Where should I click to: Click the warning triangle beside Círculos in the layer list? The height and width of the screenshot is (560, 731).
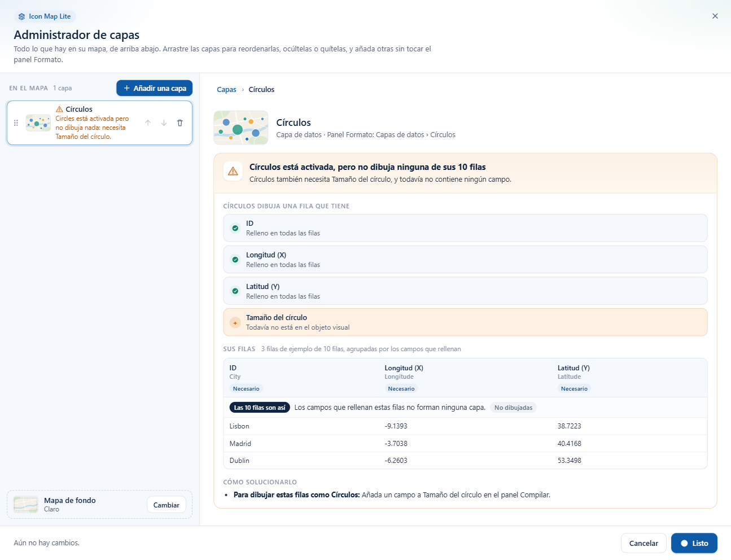(59, 109)
